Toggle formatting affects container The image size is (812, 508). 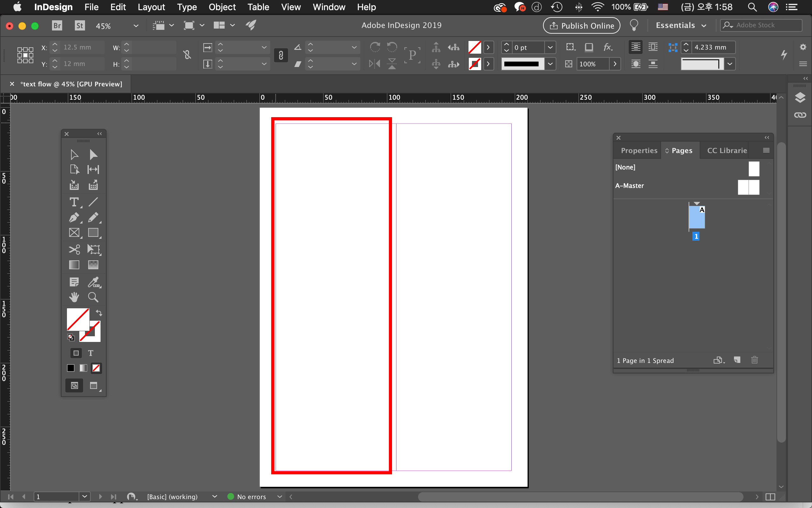click(76, 353)
